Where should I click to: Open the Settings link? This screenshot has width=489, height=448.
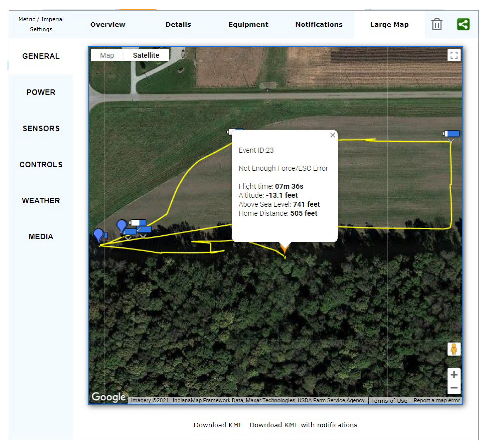pos(41,29)
